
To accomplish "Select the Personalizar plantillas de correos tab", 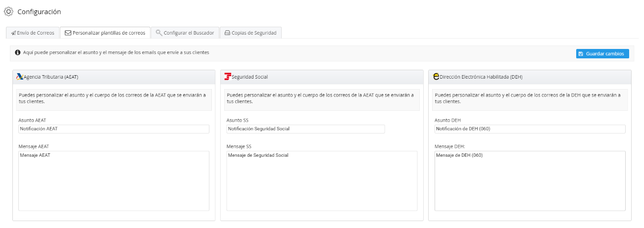I will pyautogui.click(x=105, y=33).
